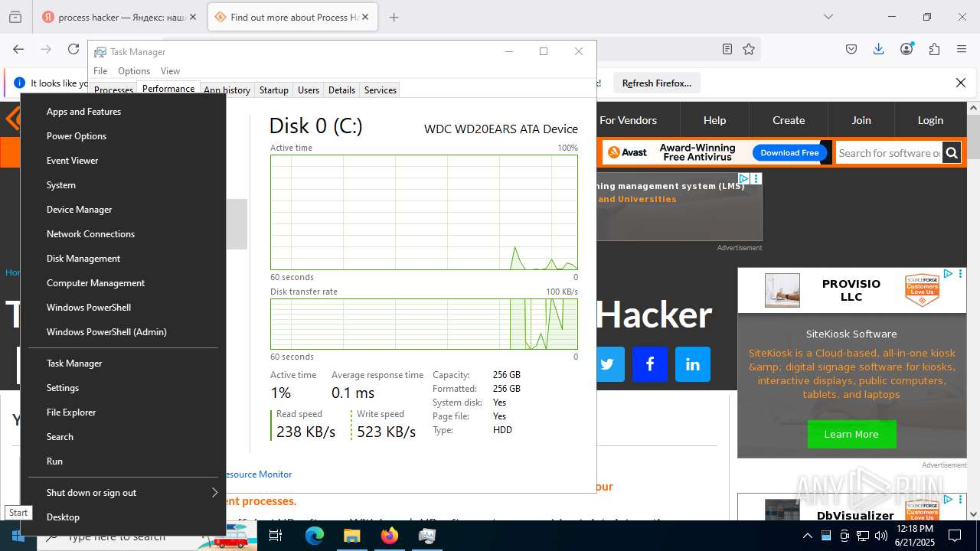
Task: Open Firefox account icon
Action: click(x=906, y=49)
